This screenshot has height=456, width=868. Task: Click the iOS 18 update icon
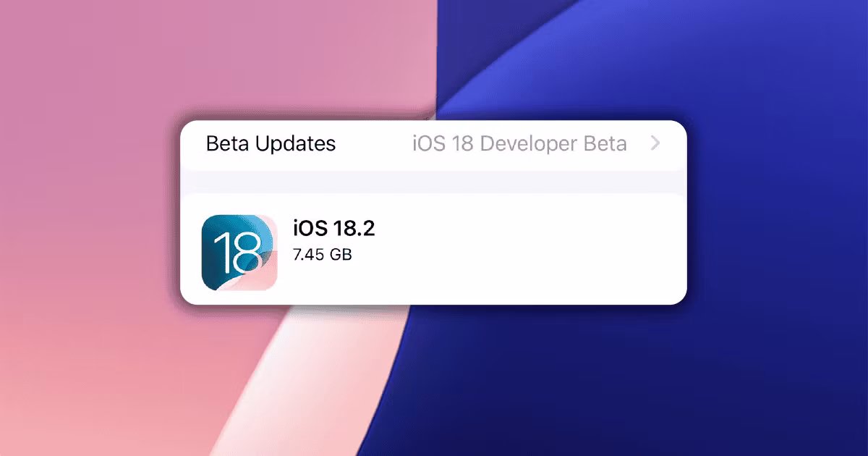(x=239, y=253)
